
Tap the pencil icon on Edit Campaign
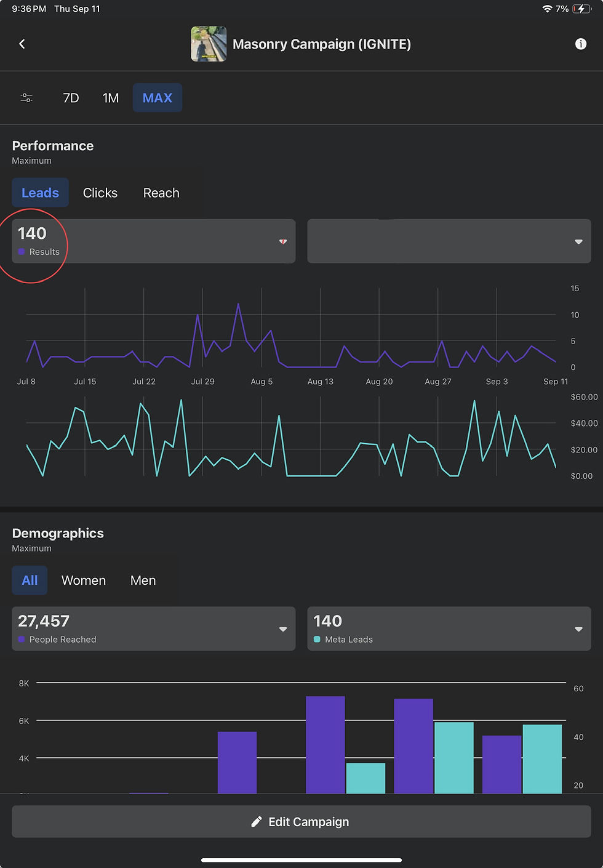pos(257,822)
